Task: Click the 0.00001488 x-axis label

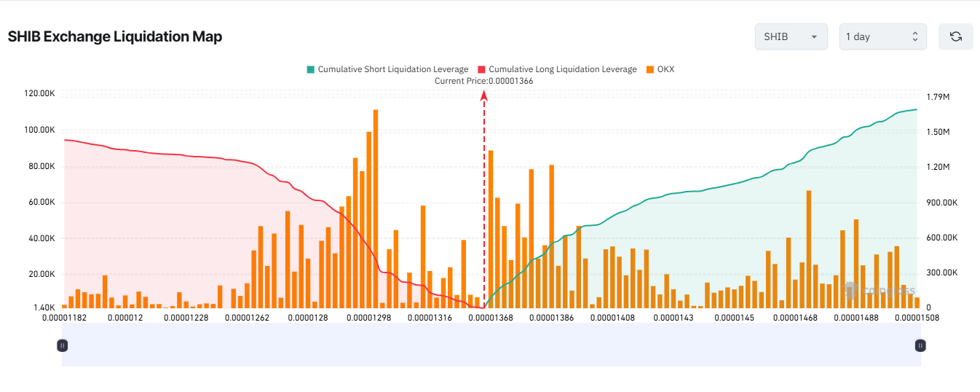Action: click(856, 318)
